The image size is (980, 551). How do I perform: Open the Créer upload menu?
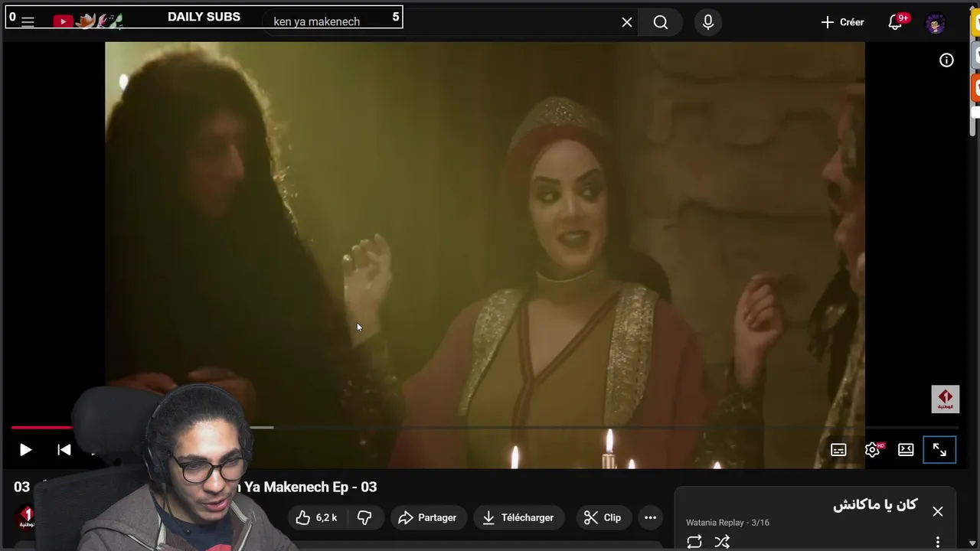pyautogui.click(x=842, y=22)
